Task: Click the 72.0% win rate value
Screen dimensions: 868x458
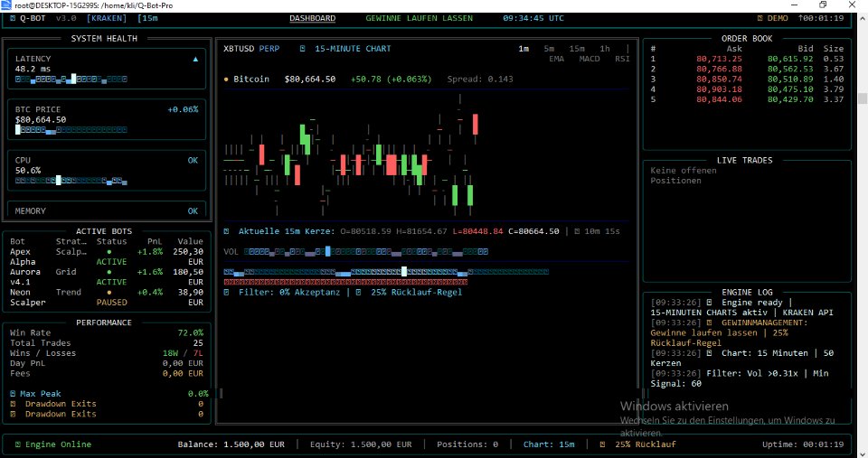Action: click(x=191, y=333)
